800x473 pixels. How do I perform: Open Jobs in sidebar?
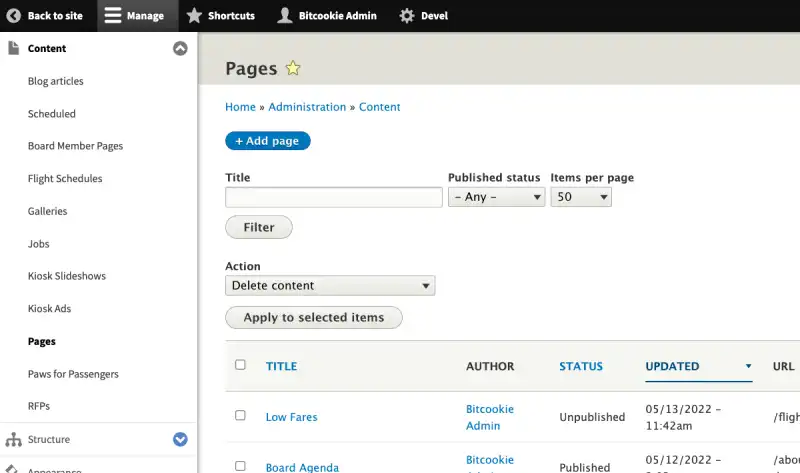pyautogui.click(x=38, y=244)
